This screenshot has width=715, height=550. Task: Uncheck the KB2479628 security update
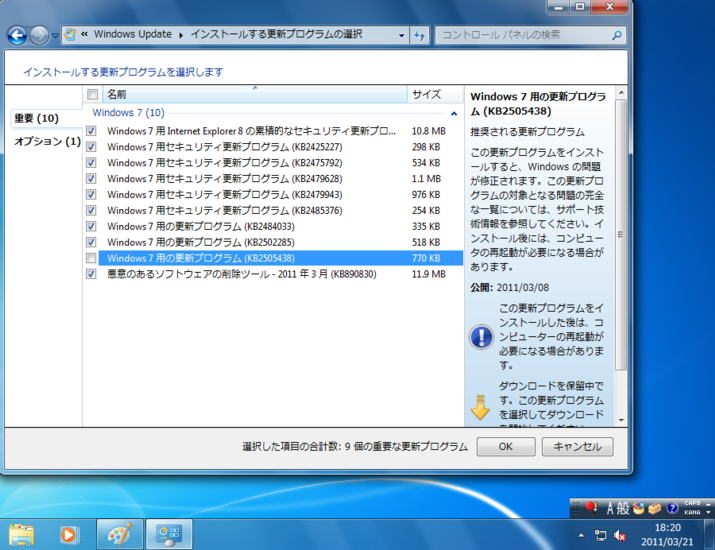(91, 179)
